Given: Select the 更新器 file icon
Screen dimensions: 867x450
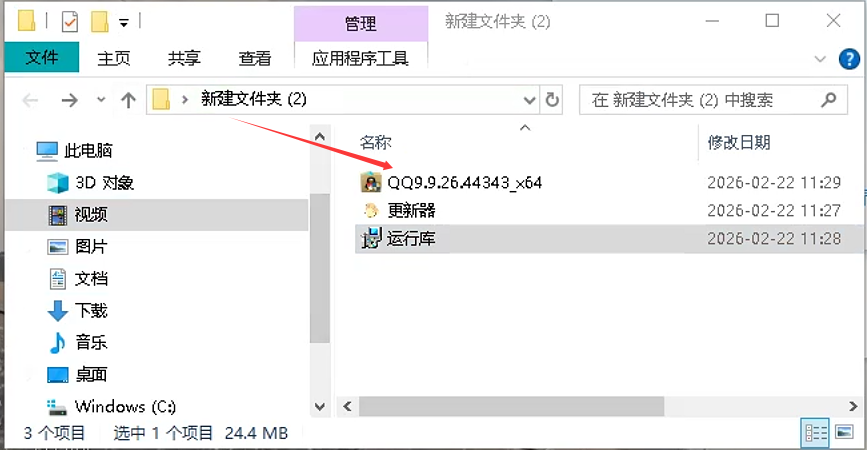Looking at the screenshot, I should coord(371,211).
